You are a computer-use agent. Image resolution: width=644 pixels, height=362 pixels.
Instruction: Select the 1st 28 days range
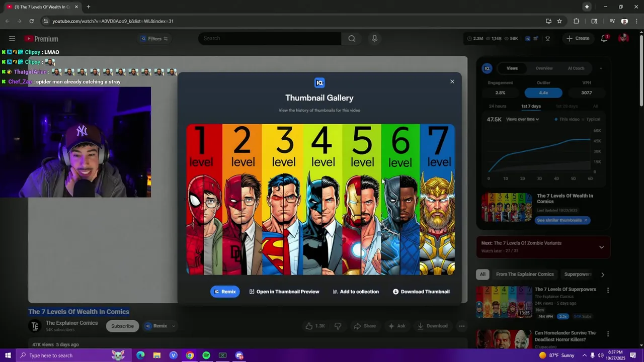(x=567, y=107)
